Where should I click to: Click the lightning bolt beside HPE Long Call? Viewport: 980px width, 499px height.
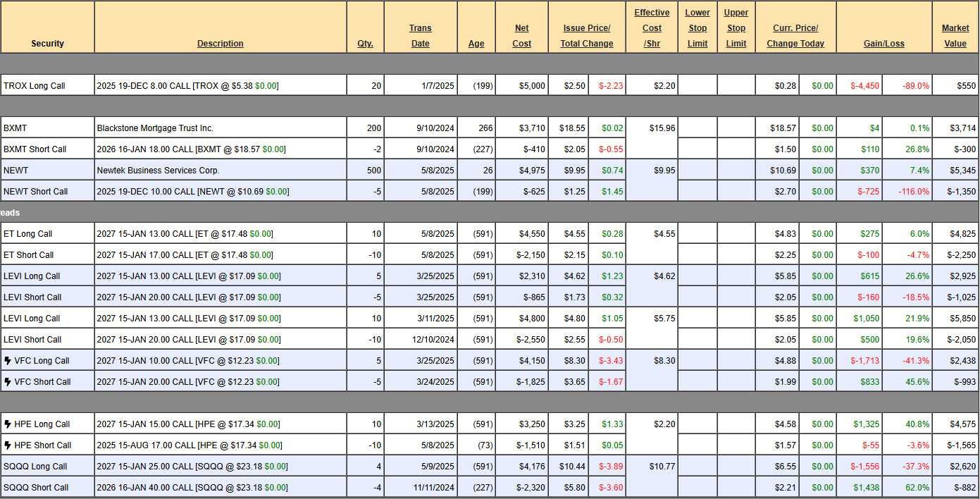pos(8,424)
